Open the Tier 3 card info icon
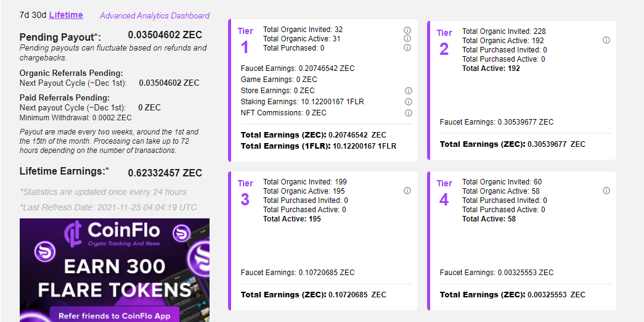This screenshot has height=322, width=644. coord(407,191)
